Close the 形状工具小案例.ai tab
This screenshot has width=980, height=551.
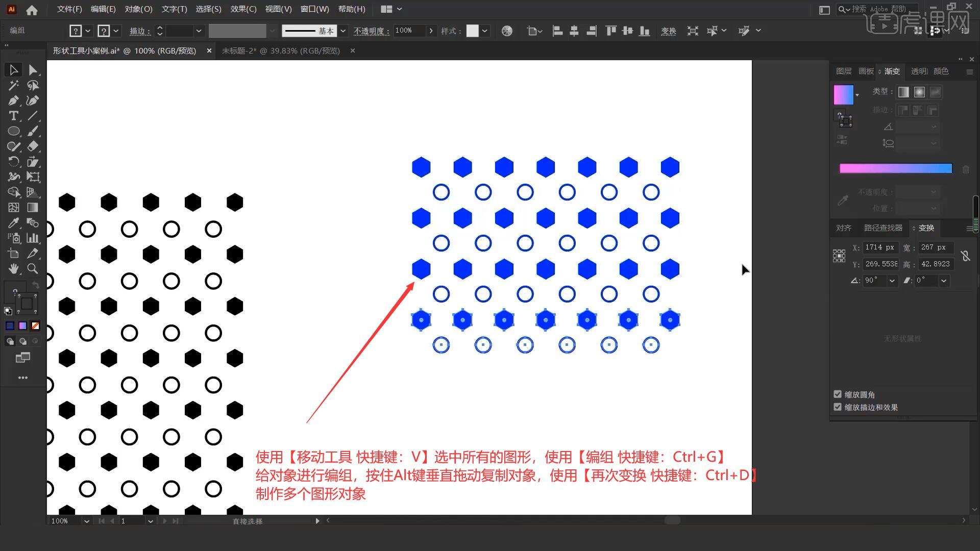(209, 51)
